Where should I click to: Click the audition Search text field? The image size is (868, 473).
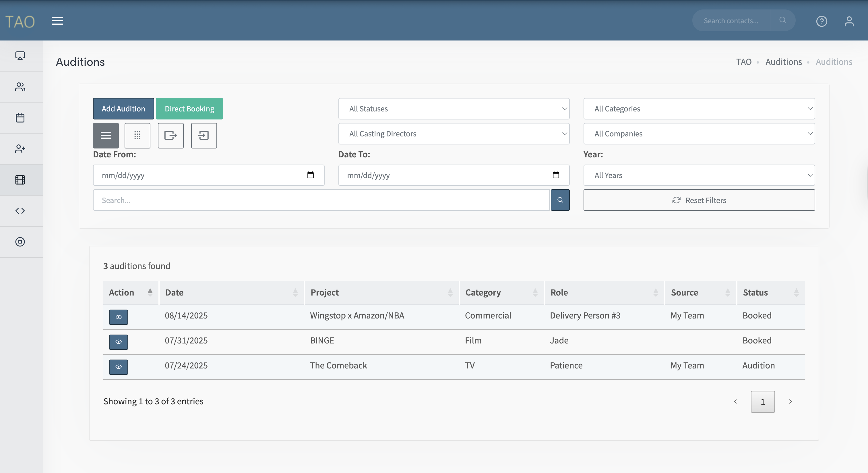321,200
